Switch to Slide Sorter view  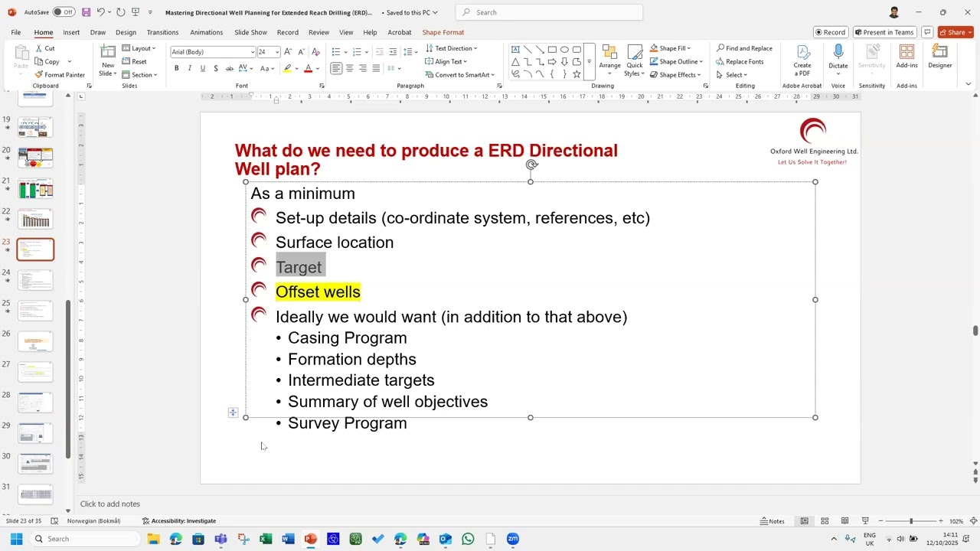point(825,521)
